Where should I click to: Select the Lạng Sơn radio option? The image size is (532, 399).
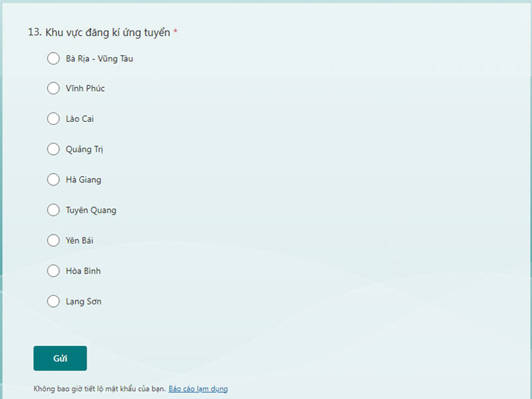(x=53, y=301)
